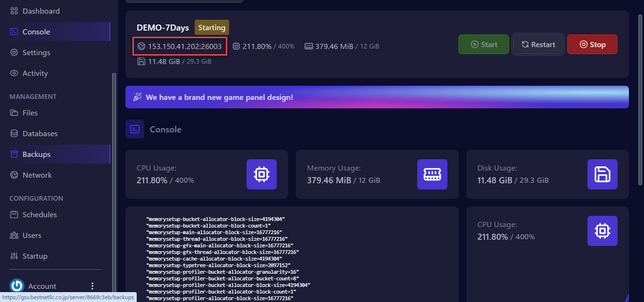This screenshot has width=644, height=302.
Task: Click the memory icon in the server header
Action: point(309,46)
